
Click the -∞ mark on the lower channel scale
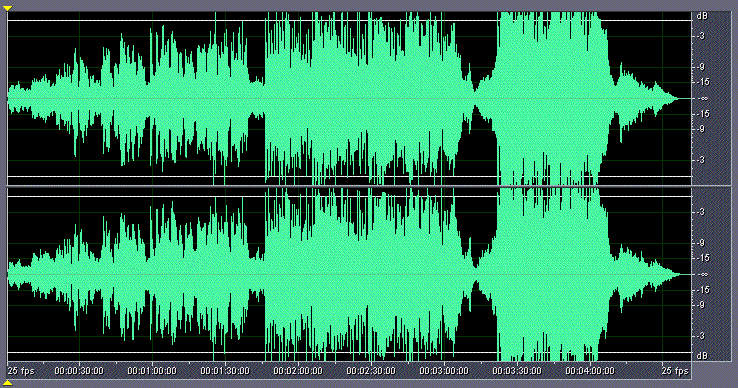pyautogui.click(x=703, y=275)
